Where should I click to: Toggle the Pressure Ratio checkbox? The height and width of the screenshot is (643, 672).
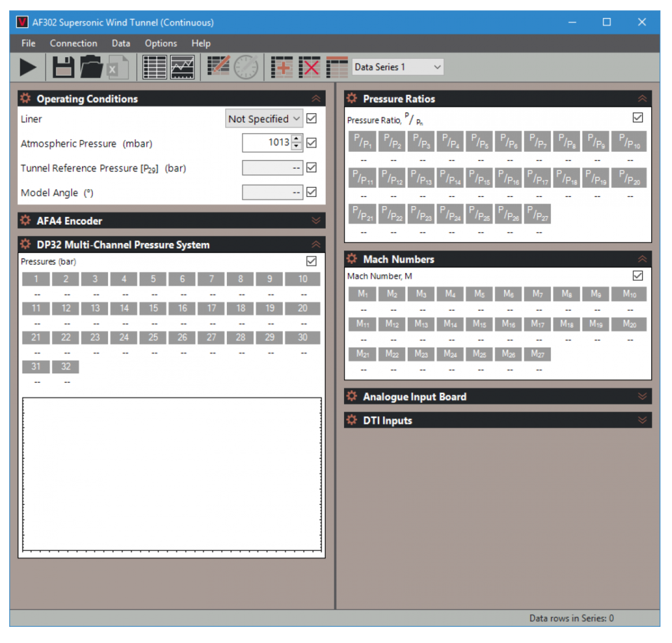point(638,117)
